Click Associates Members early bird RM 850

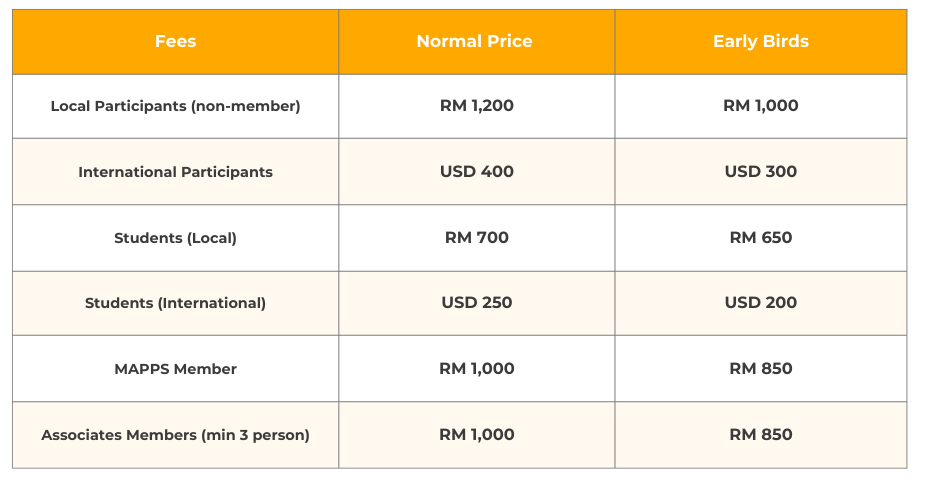(761, 435)
